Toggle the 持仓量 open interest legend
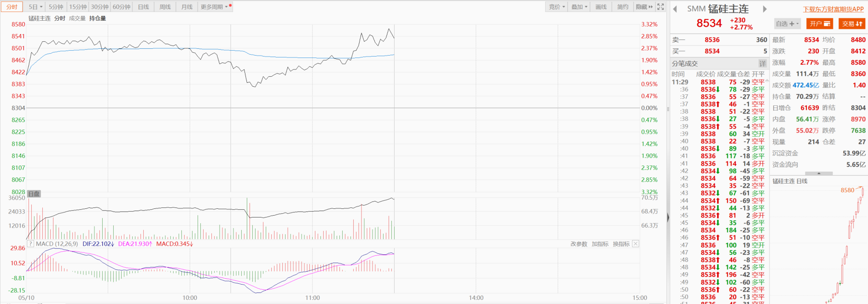 98,18
